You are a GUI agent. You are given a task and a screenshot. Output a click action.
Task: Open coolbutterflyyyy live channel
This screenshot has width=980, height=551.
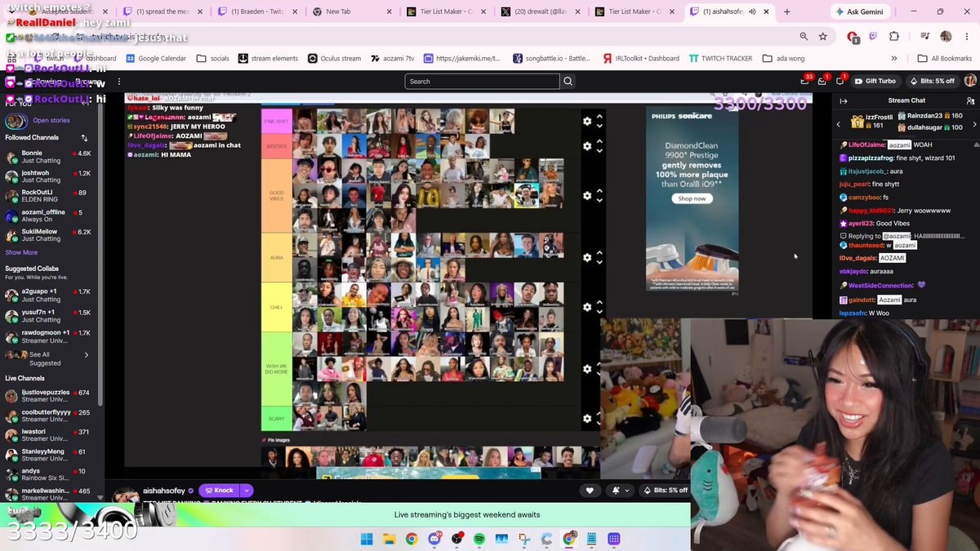[x=49, y=416]
